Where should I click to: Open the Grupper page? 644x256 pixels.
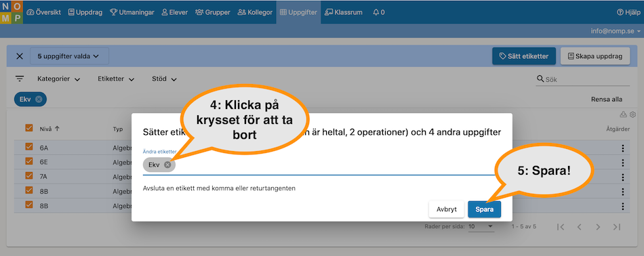click(x=213, y=12)
